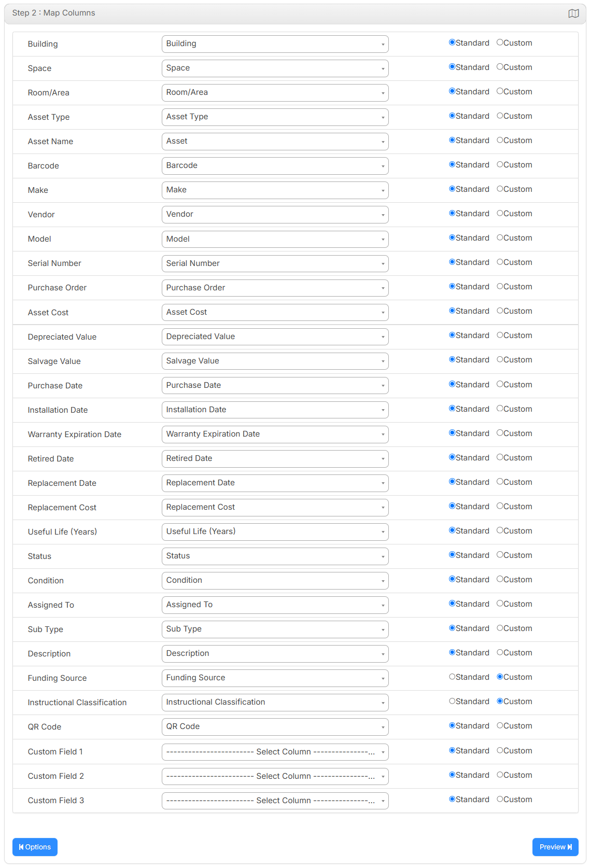Click the map icon in Step 2 header
This screenshot has height=868, width=590.
pyautogui.click(x=573, y=13)
